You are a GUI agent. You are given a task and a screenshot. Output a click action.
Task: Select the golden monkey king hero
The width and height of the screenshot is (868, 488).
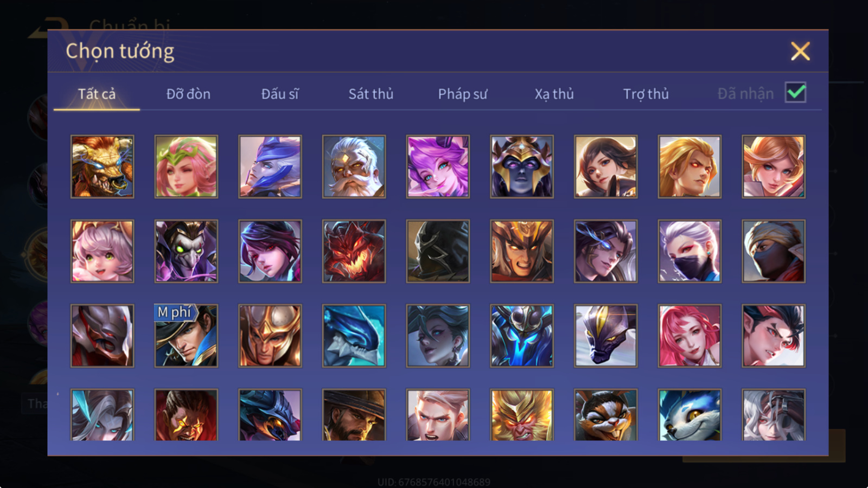coord(522,415)
